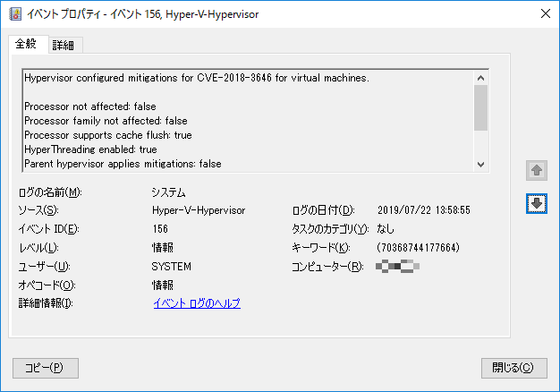Click the ログの名前(M): label
This screenshot has width=560, height=392.
tap(50, 192)
